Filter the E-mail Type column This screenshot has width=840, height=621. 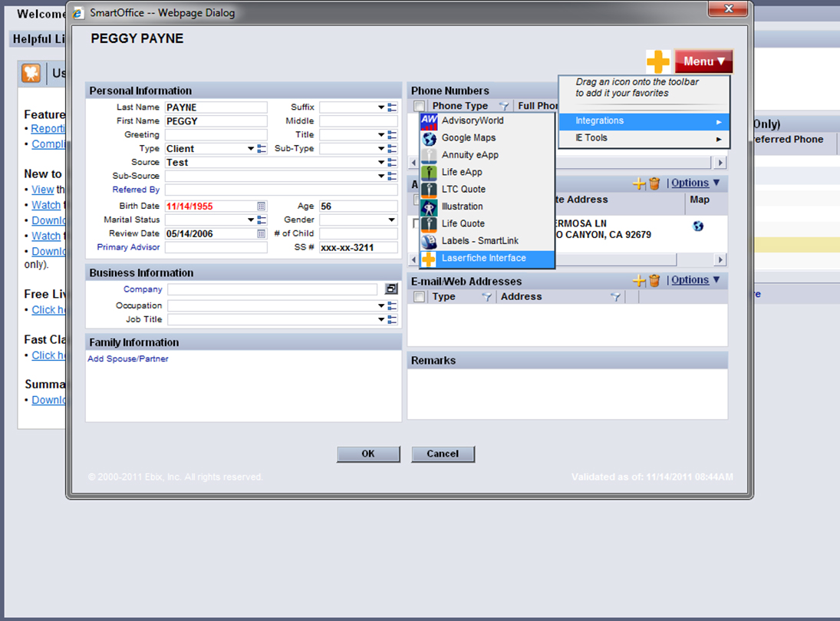(x=486, y=297)
